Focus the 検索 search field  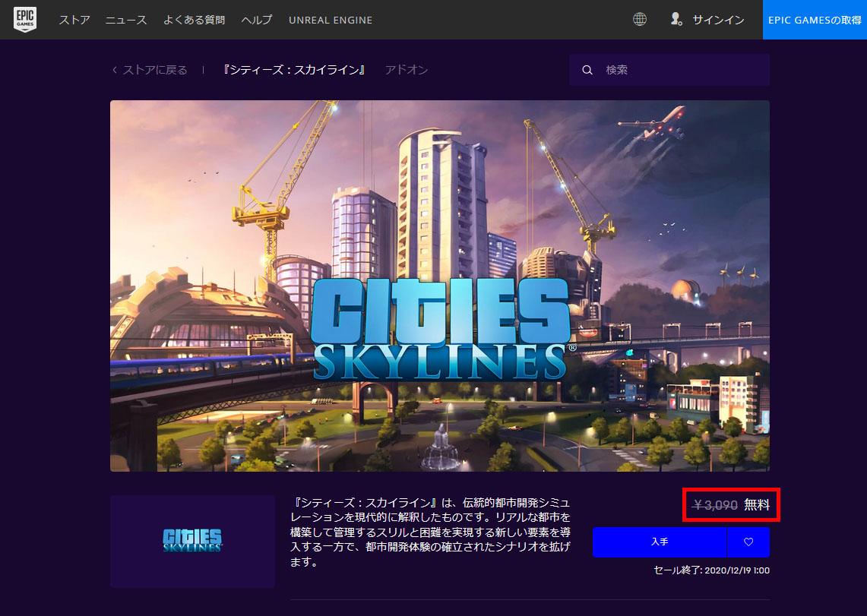point(669,70)
